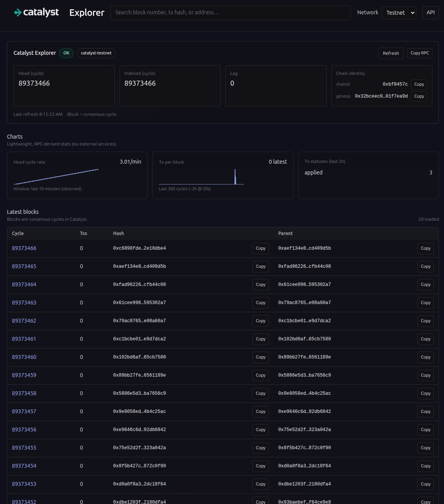The image size is (444, 504).
Task: Open cycle 89373459 link
Action: click(24, 375)
